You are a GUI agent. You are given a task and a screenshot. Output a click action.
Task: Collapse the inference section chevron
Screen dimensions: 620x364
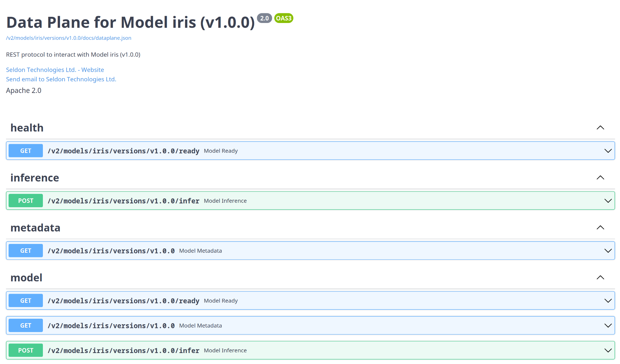[600, 178]
